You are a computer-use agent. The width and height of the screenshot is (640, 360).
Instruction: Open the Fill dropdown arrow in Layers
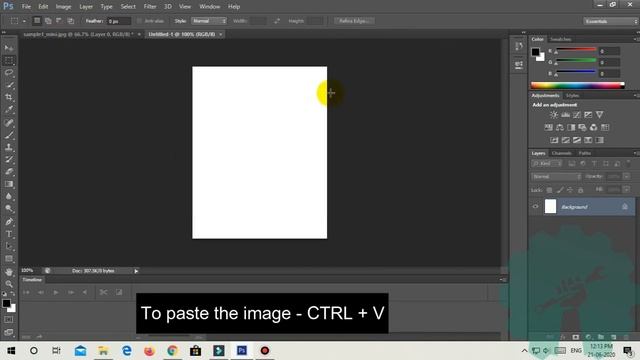click(627, 189)
